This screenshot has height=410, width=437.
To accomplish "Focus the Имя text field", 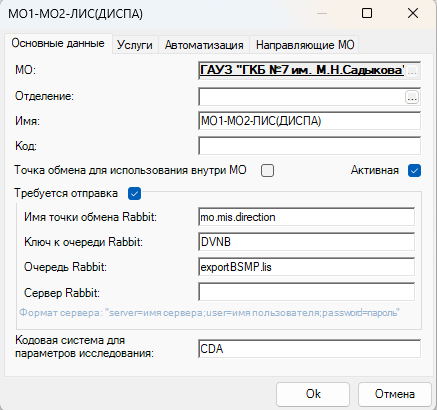I will point(309,121).
